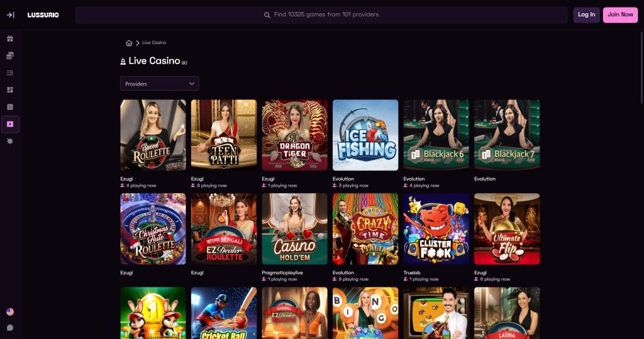Image resolution: width=644 pixels, height=339 pixels.
Task: Click '6 playing now' under Ultimate Flip
Action: coord(495,279)
